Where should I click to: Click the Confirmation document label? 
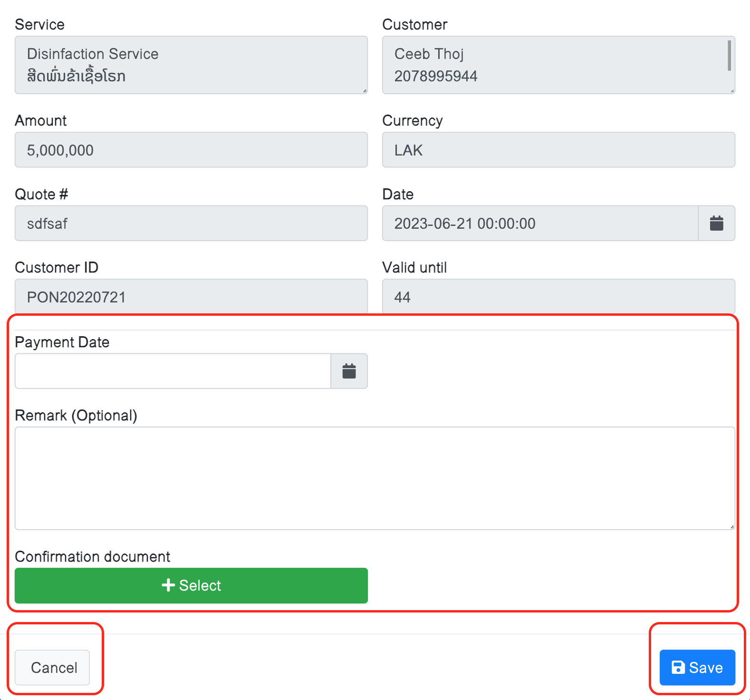tap(93, 556)
